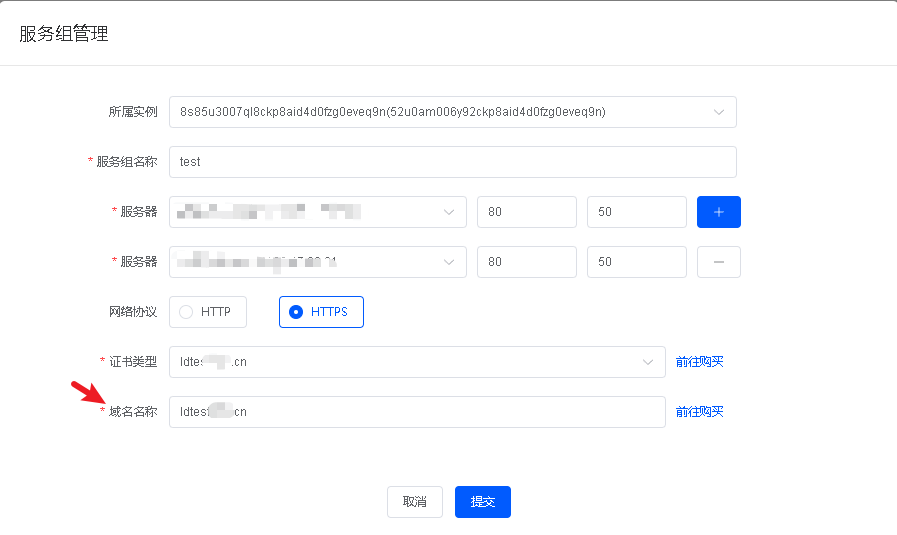Click the 服务组管理 dialog title

64,34
